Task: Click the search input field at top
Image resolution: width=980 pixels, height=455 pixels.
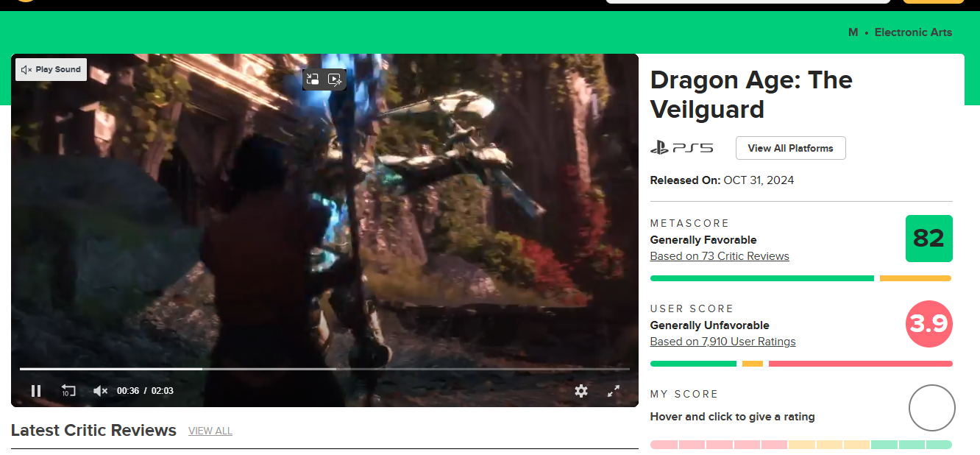Action: pyautogui.click(x=748, y=1)
